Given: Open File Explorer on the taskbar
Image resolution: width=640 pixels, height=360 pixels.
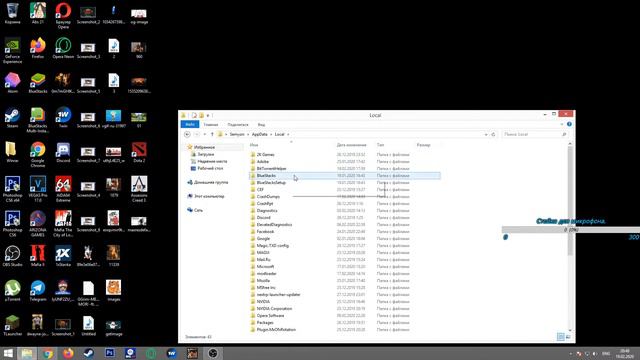Looking at the screenshot, I should (27, 353).
